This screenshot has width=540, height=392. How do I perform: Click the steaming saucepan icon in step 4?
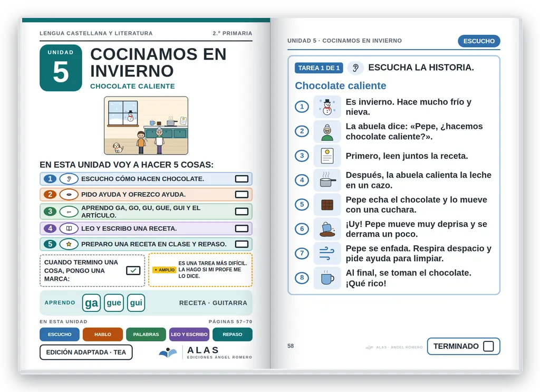[327, 180]
